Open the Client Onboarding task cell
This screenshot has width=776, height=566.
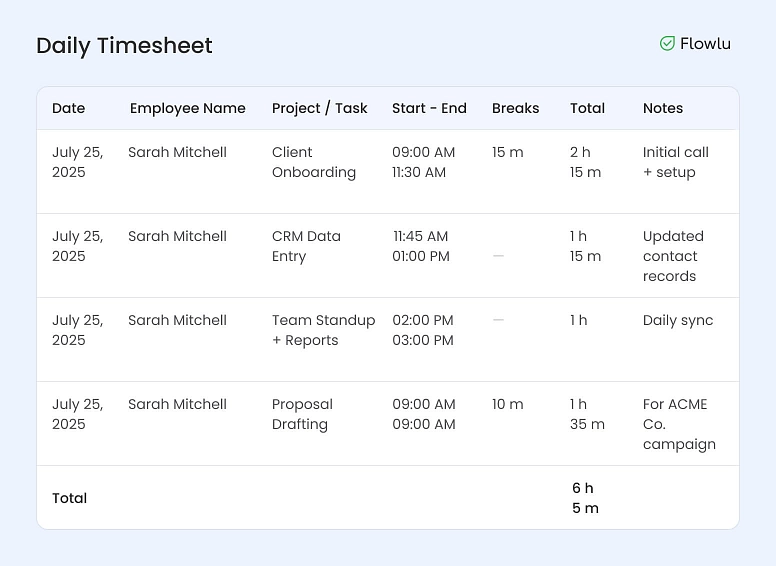tap(313, 162)
